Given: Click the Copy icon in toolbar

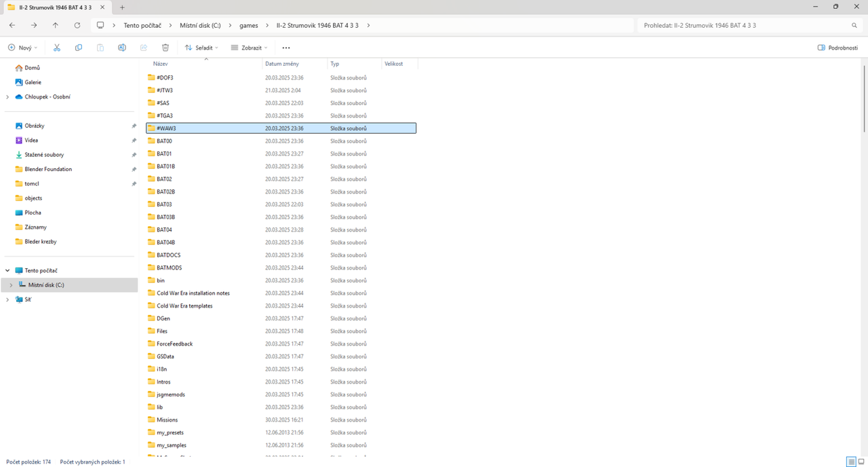Looking at the screenshot, I should point(79,48).
